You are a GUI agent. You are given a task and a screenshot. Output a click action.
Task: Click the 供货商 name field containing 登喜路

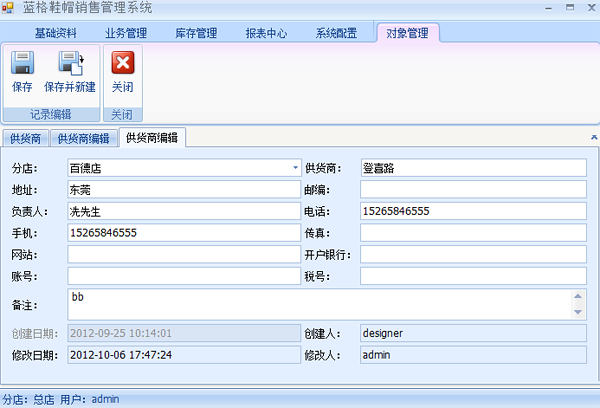(x=472, y=168)
